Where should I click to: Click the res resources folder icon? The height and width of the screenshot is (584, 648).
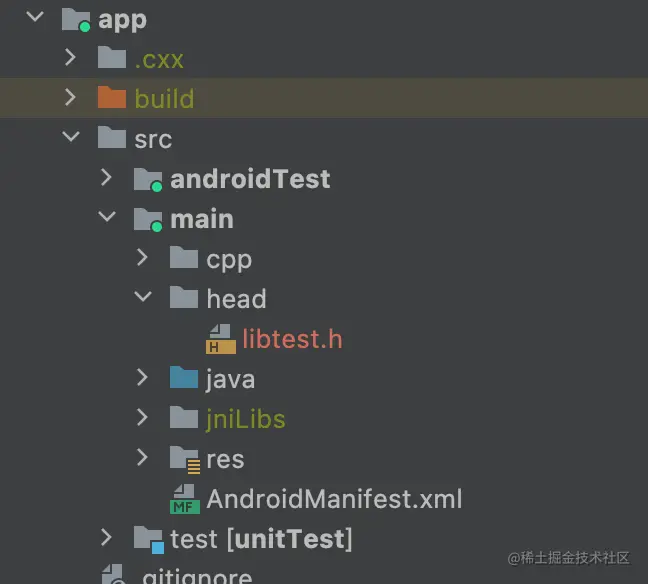tap(185, 460)
